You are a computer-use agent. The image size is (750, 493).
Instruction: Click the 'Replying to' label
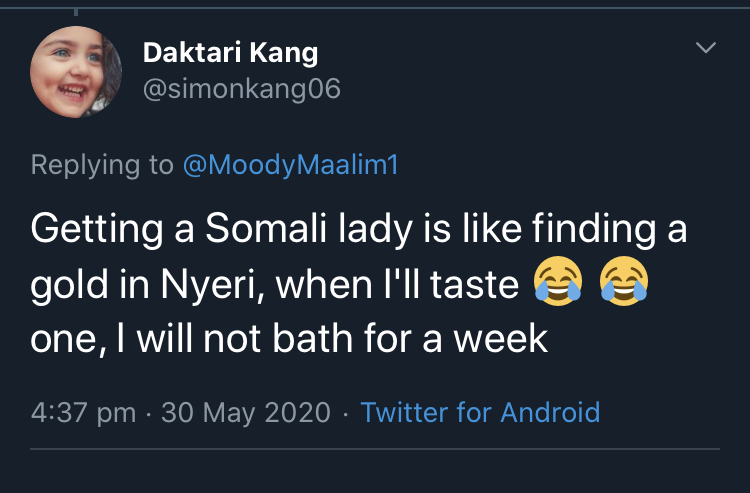coord(102,165)
